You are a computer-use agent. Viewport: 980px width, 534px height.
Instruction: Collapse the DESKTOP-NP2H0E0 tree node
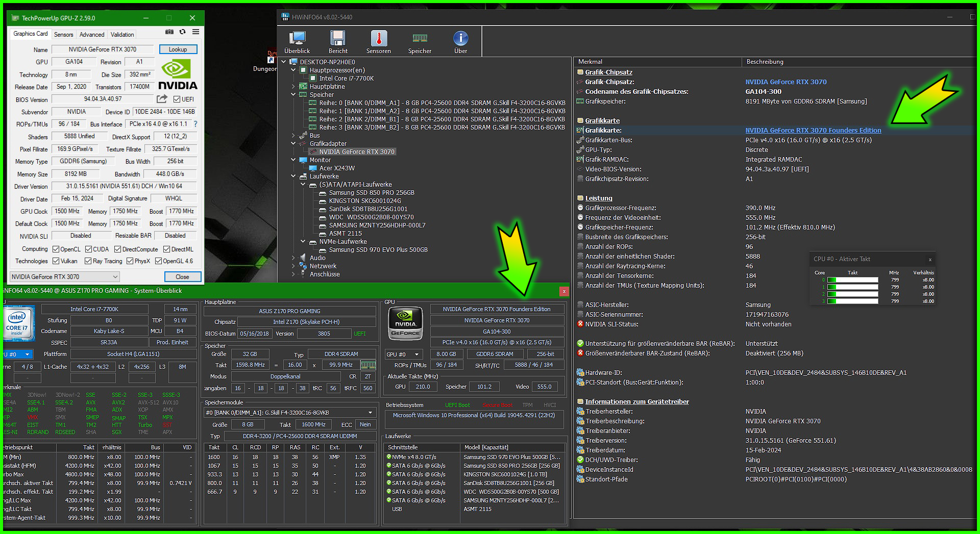(284, 62)
